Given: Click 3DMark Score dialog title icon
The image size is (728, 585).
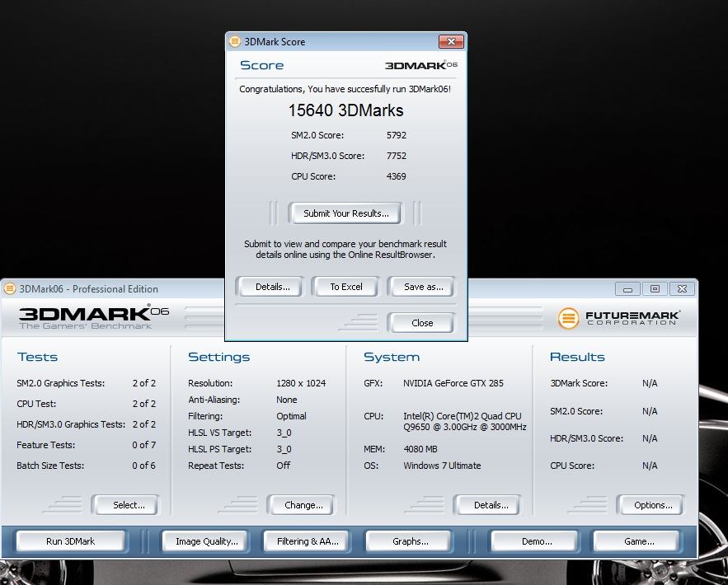Looking at the screenshot, I should 235,41.
